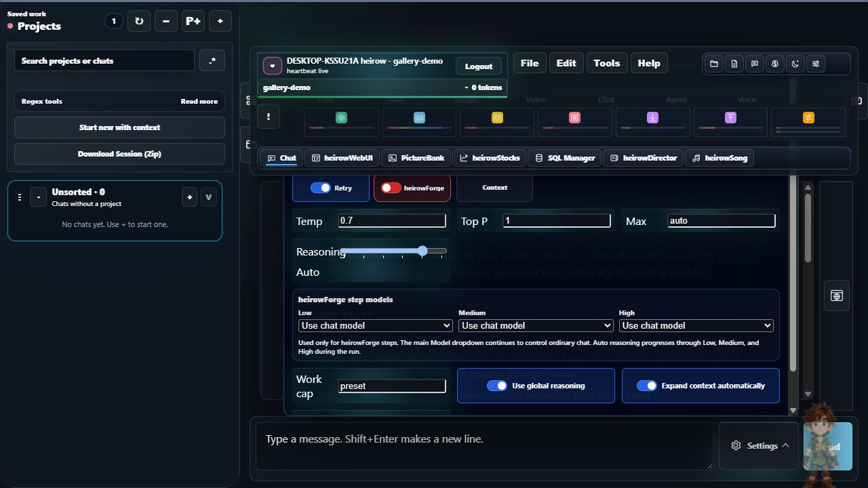Screen dimensions: 868x488
Task: Toggle the Retry switch
Action: point(320,188)
